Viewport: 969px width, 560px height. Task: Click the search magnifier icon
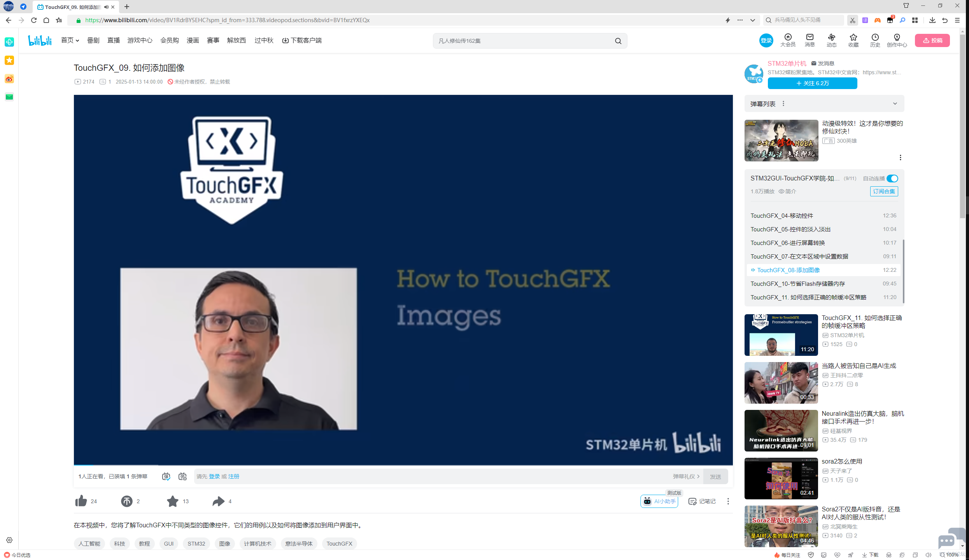tap(618, 41)
